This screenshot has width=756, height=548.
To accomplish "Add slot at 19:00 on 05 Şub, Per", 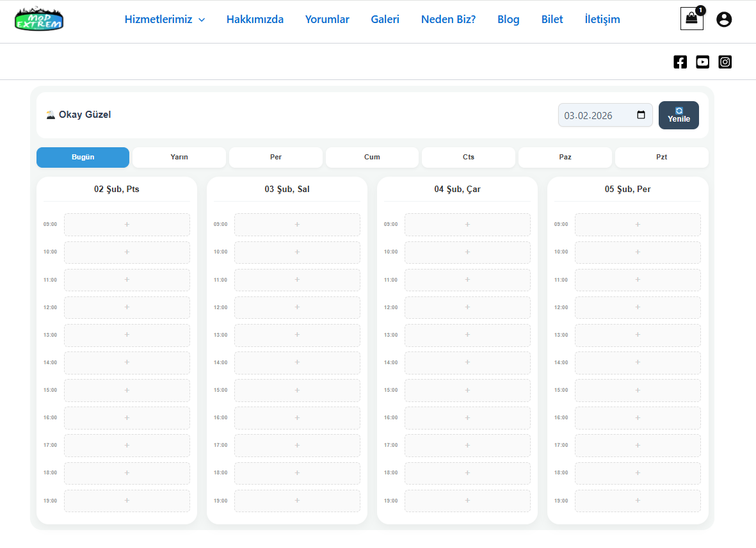I will 638,501.
